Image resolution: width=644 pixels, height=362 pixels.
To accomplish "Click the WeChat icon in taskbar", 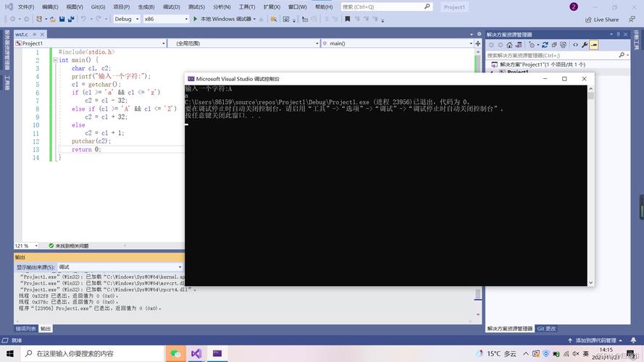I will 175,353.
